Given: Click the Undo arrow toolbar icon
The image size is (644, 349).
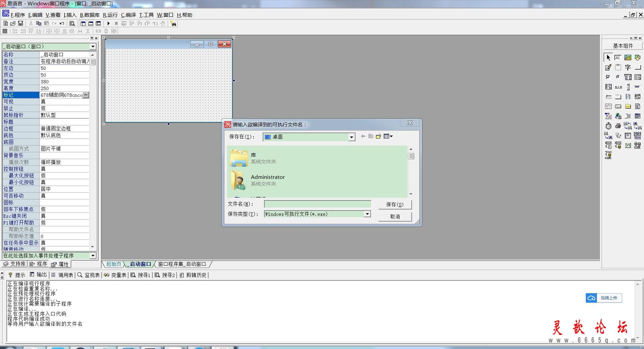Looking at the screenshot, I should pyautogui.click(x=62, y=24).
